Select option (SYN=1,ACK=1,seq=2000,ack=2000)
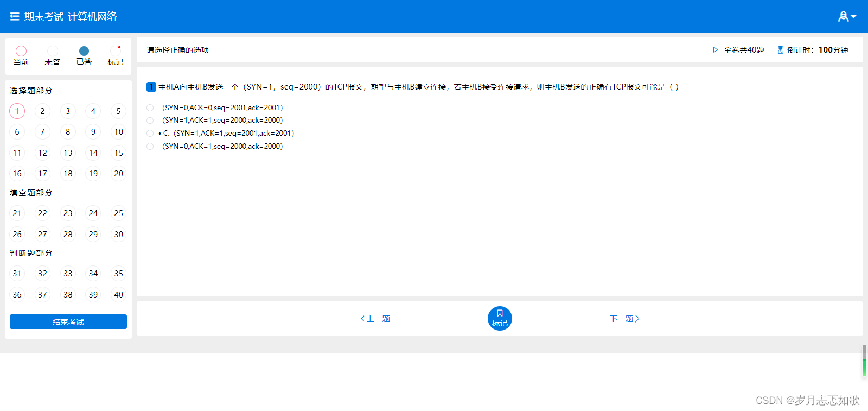 150,121
